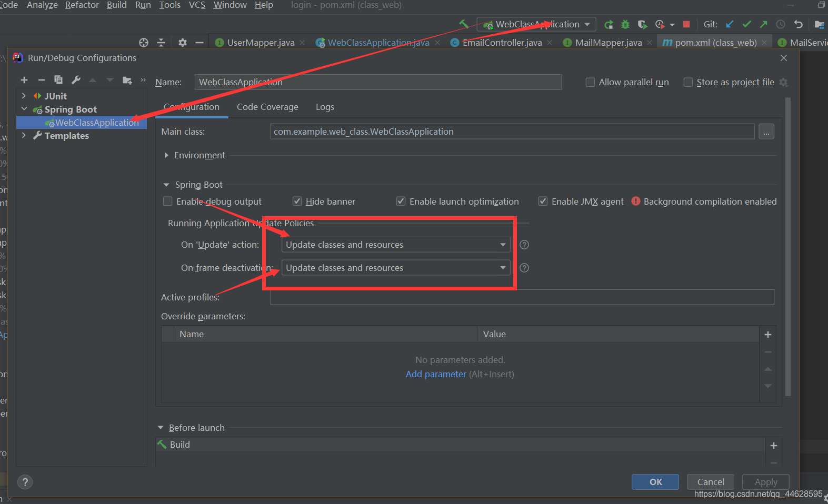Click the Build project hammer icon
Screen dimensions: 828x504
tap(464, 24)
